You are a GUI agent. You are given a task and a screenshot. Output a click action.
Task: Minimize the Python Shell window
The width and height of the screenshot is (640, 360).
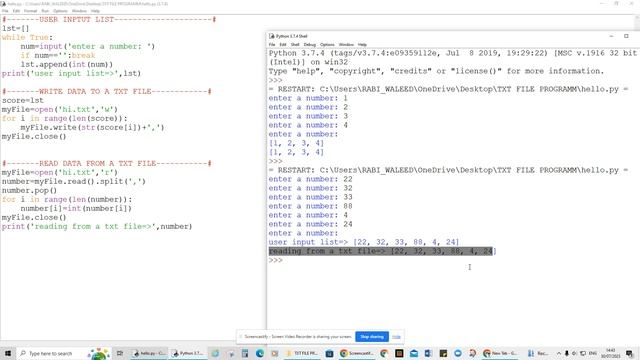tap(611, 36)
